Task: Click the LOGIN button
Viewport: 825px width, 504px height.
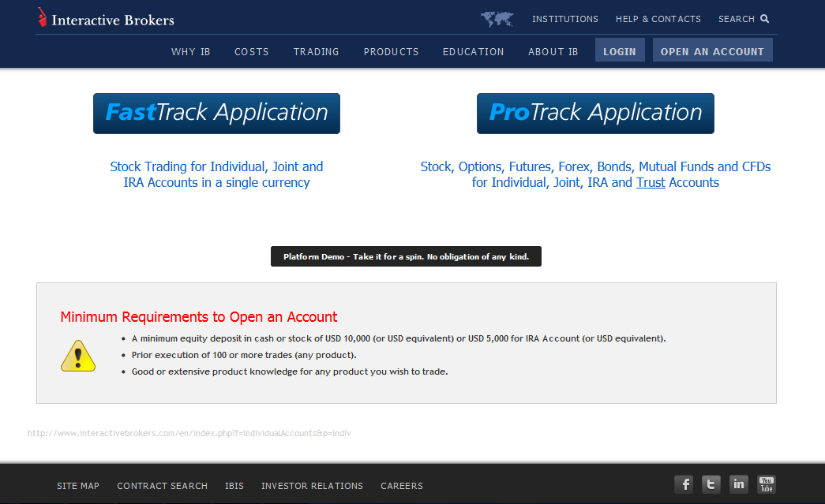Action: point(620,50)
